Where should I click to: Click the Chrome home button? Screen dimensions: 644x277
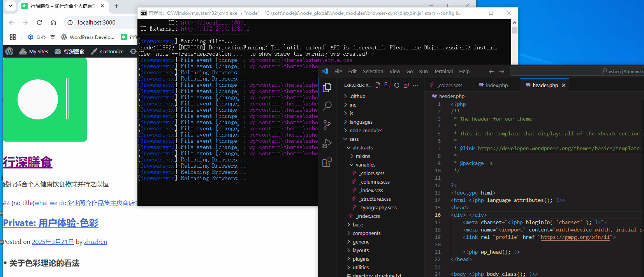pyautogui.click(x=53, y=23)
